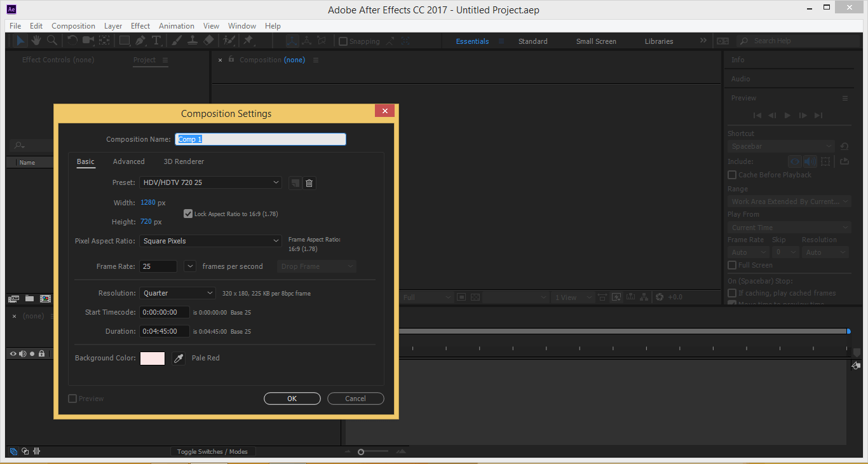This screenshot has width=868, height=464.
Task: Click the reset shortcut icon in Preview panel
Action: [844, 146]
